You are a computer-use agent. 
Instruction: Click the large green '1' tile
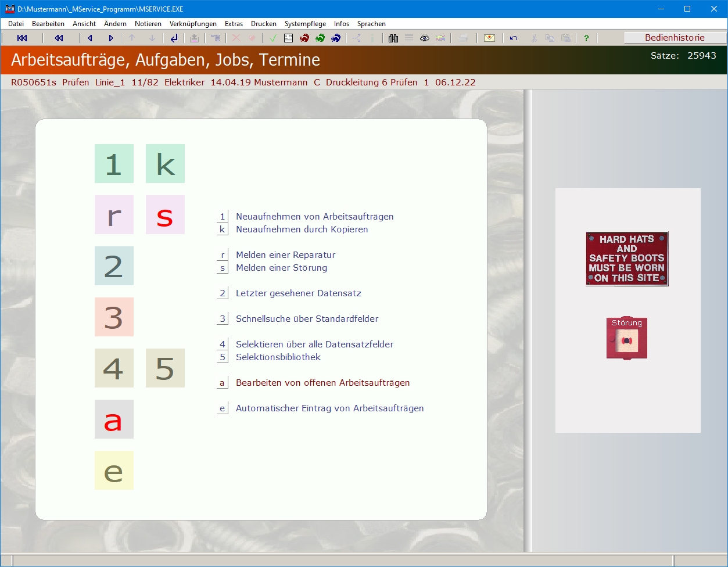click(114, 164)
